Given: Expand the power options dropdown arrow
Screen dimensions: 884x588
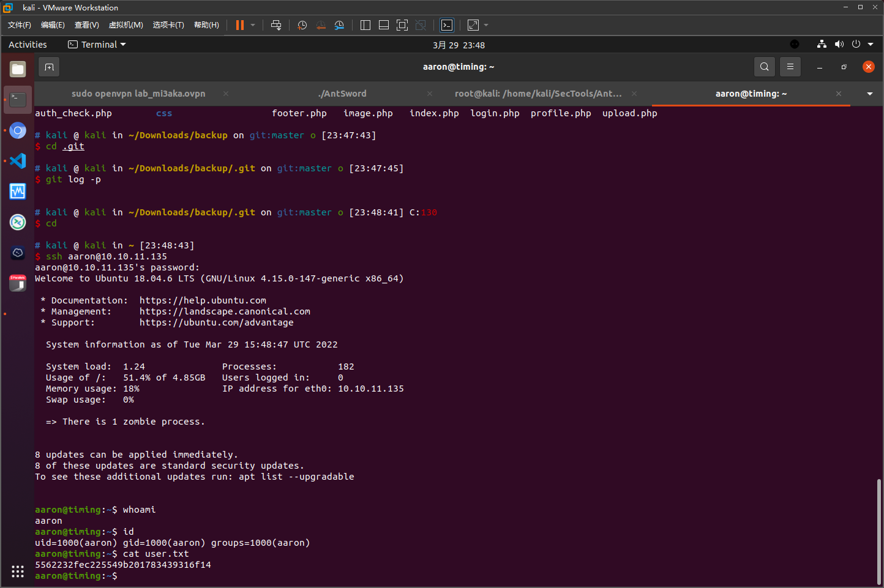Looking at the screenshot, I should [x=253, y=25].
